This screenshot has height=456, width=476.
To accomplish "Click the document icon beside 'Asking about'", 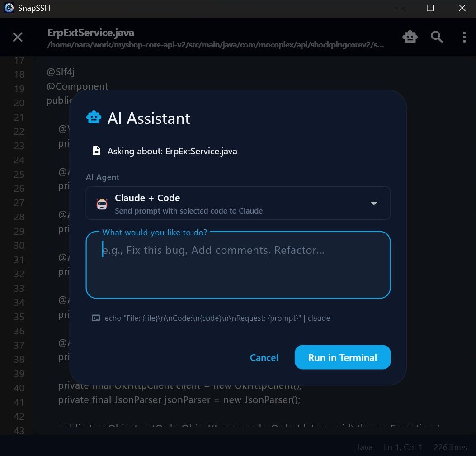I will (96, 150).
